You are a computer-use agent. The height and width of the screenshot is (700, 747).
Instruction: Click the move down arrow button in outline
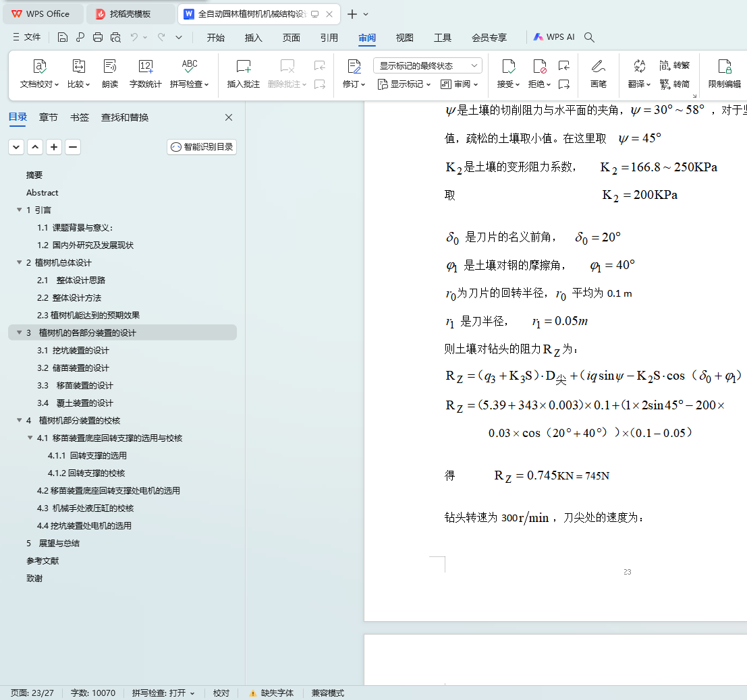[x=16, y=146]
